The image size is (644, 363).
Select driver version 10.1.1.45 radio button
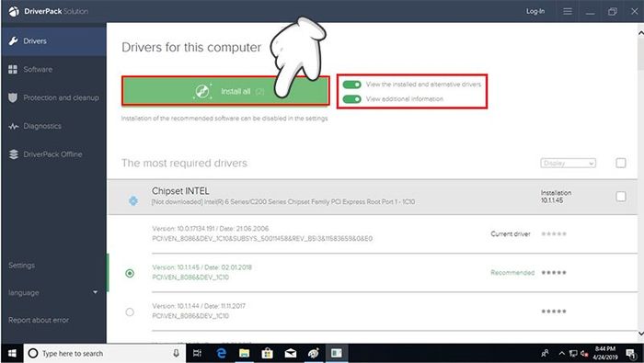click(130, 273)
